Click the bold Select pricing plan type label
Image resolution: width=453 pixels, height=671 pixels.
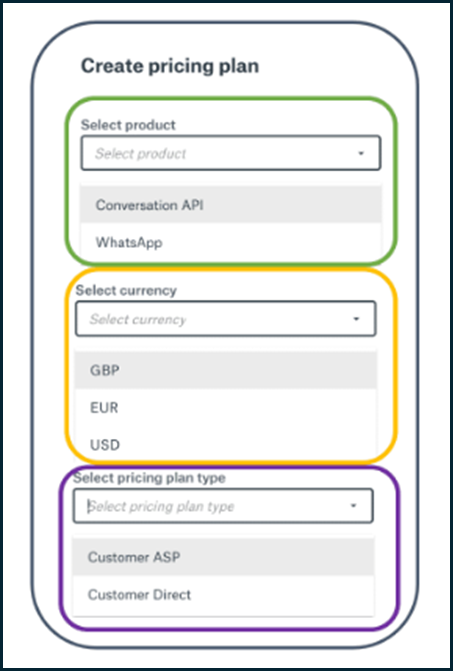[x=149, y=478]
